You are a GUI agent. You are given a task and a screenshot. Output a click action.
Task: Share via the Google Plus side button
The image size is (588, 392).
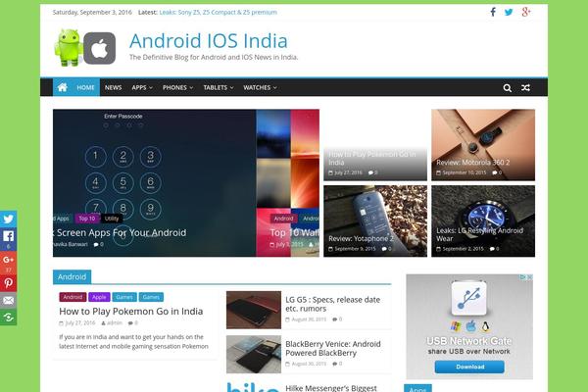8,262
